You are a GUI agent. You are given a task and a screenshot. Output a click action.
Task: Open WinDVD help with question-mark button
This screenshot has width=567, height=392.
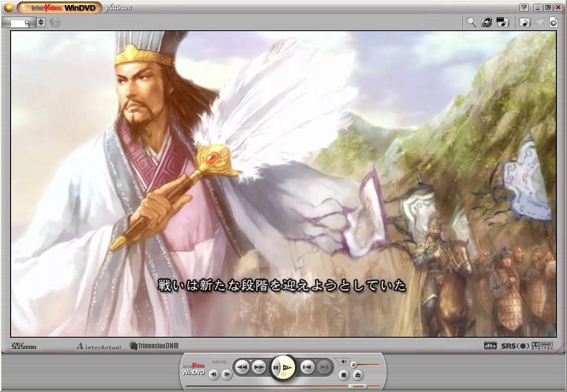524,8
